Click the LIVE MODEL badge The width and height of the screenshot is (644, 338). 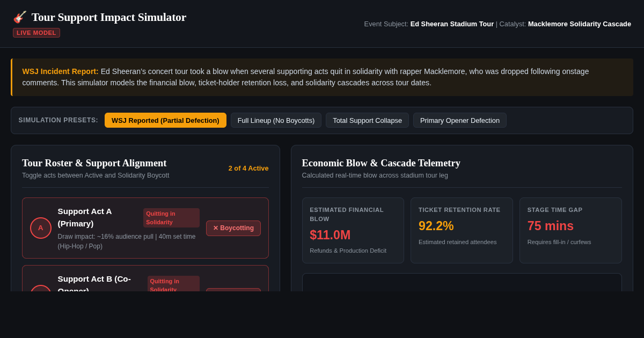point(36,33)
